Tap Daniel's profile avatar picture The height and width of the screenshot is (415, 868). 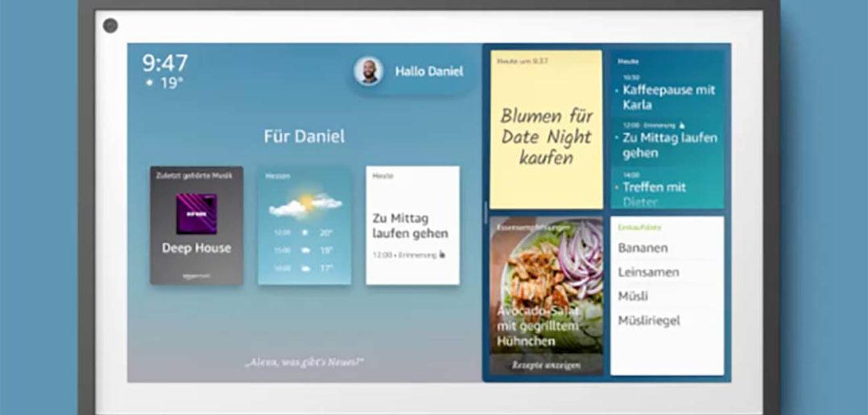click(368, 72)
